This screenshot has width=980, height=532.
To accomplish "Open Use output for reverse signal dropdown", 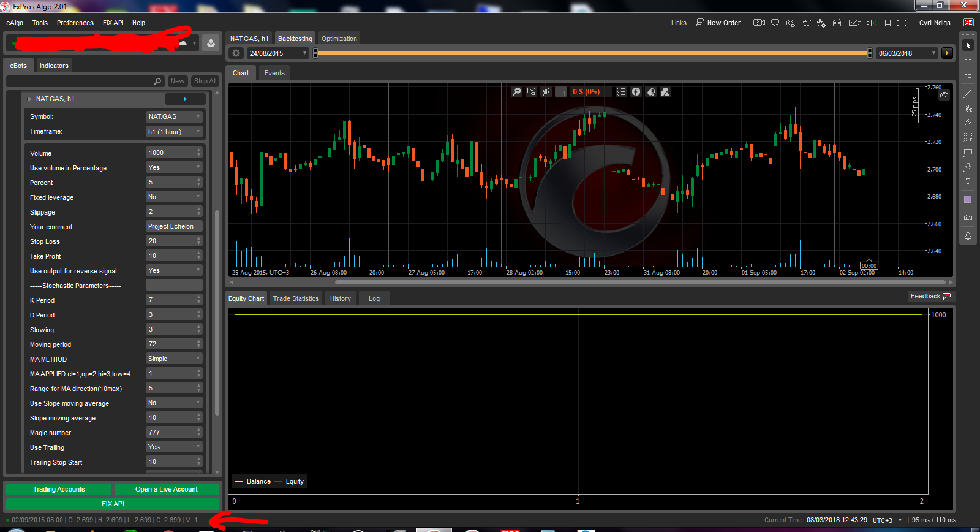I will (174, 270).
